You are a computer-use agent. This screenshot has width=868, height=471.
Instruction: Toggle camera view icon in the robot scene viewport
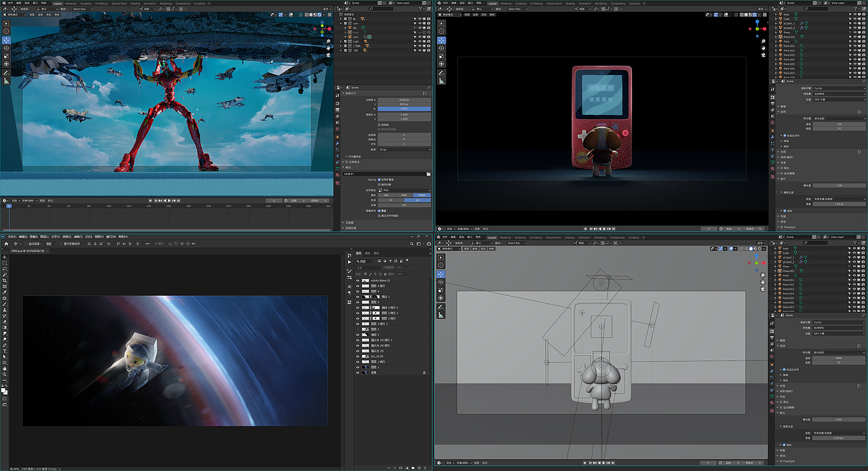click(x=328, y=55)
